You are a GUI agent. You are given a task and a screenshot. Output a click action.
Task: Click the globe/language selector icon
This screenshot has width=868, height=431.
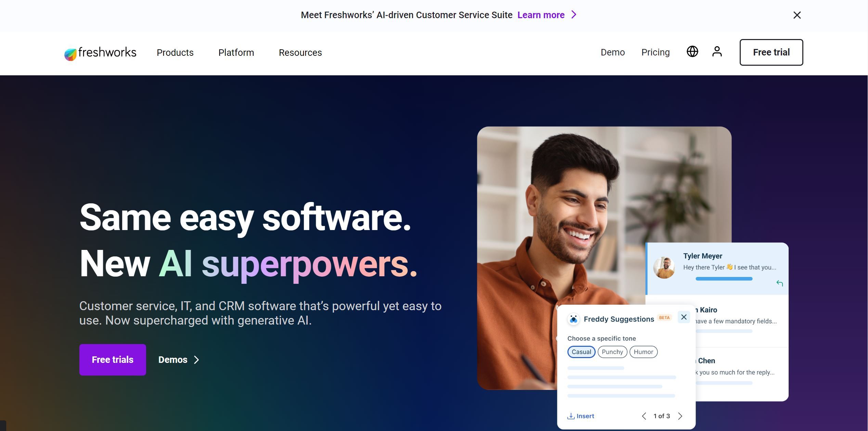tap(692, 51)
